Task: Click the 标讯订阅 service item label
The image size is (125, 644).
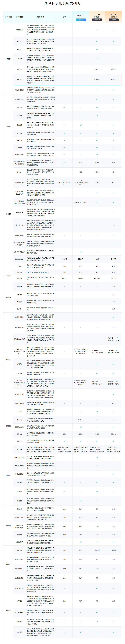Action: (x=19, y=450)
